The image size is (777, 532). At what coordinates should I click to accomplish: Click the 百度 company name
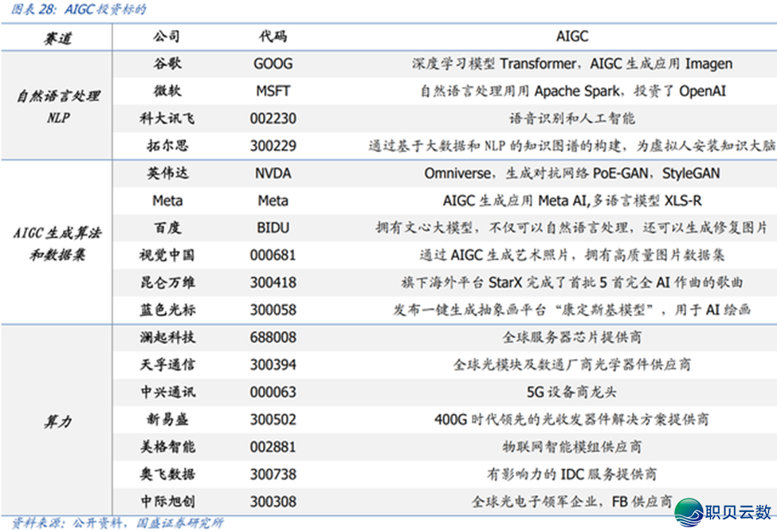click(167, 228)
